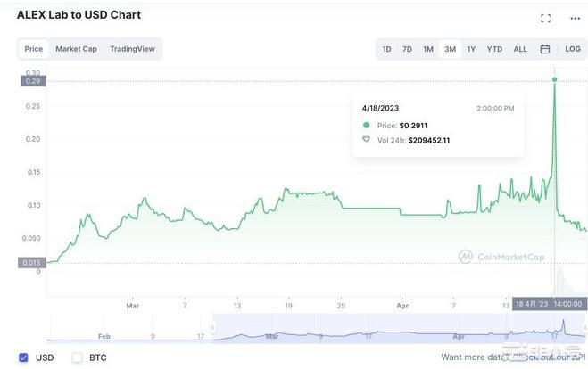
Task: Choose the 1M time range
Action: 428,49
